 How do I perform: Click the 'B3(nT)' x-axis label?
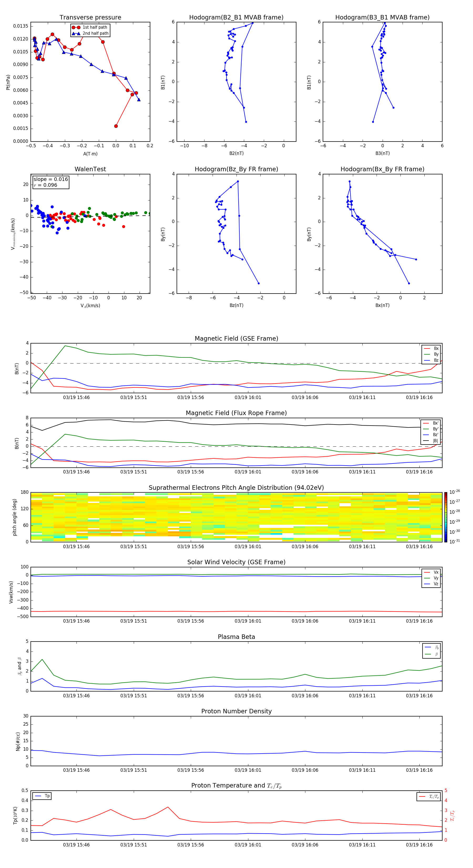(x=382, y=153)
